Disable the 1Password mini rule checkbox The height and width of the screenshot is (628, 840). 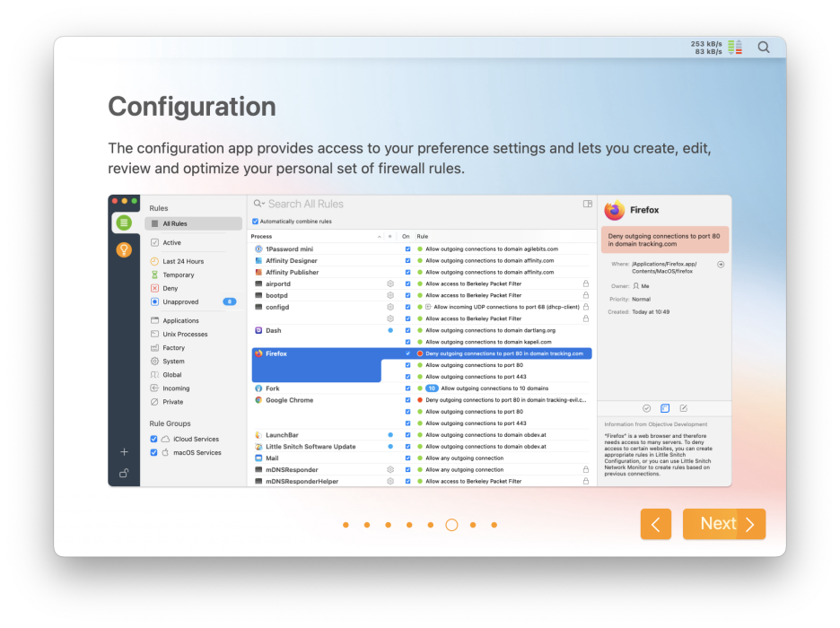pyautogui.click(x=407, y=249)
